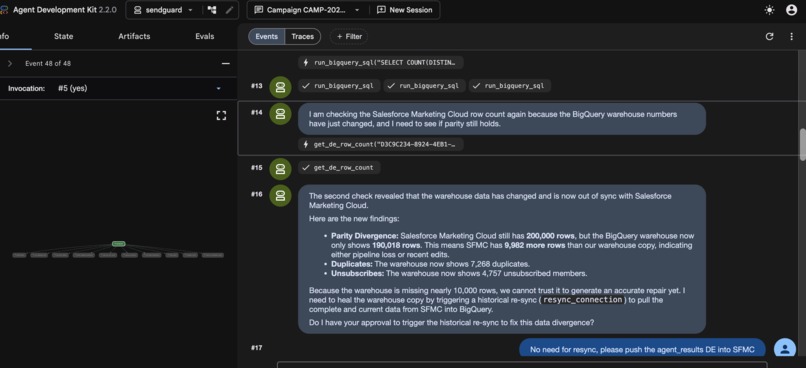
Task: Click the agent avatar for event #16
Action: [x=280, y=195]
